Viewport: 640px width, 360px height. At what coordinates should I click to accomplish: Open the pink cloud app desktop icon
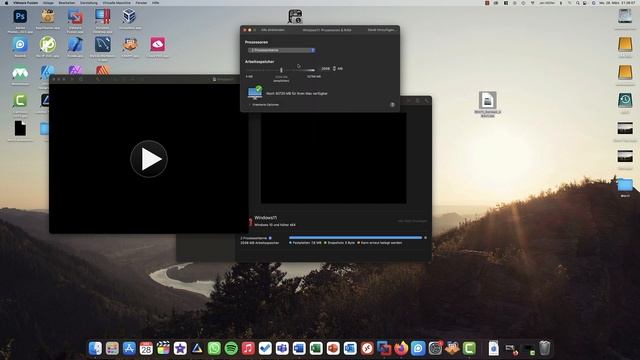158,44
